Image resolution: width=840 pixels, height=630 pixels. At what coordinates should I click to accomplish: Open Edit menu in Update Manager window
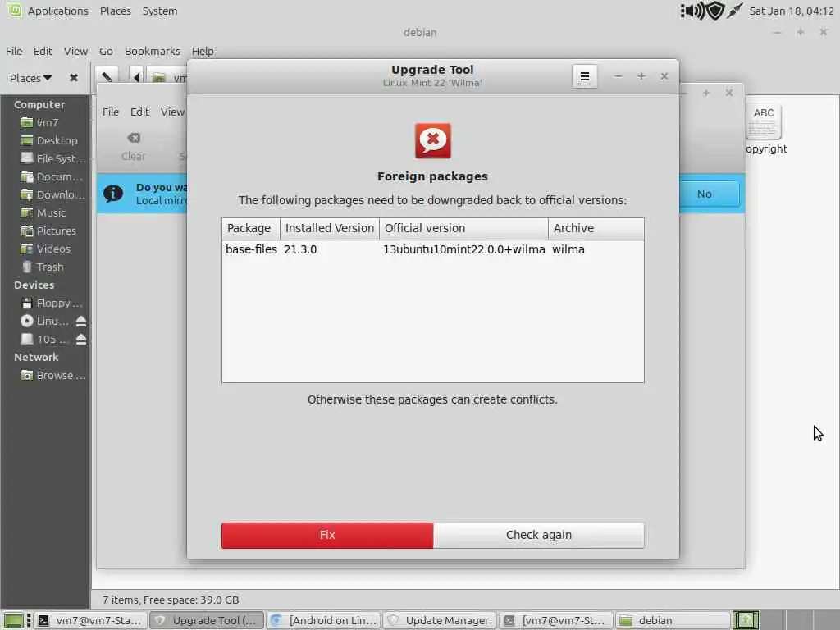pyautogui.click(x=139, y=112)
